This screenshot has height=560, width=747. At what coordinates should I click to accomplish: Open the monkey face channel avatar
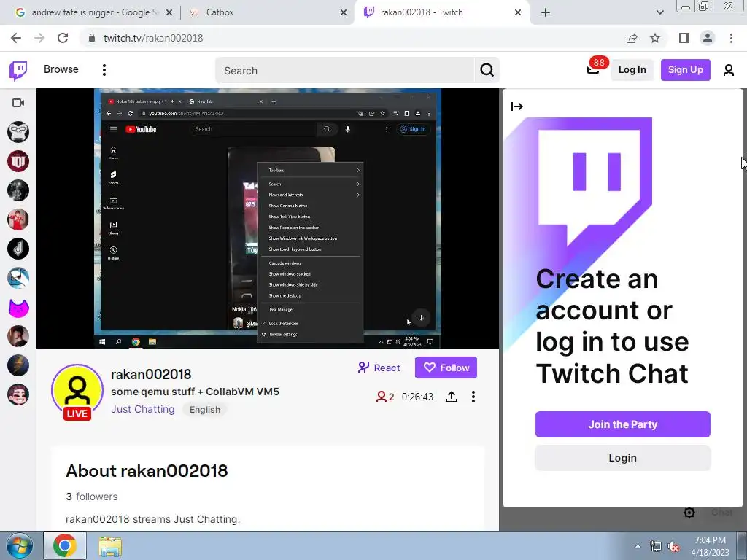click(18, 132)
